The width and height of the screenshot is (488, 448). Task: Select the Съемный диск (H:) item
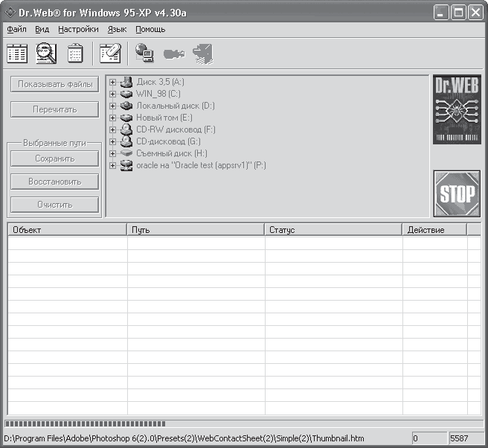tap(172, 153)
